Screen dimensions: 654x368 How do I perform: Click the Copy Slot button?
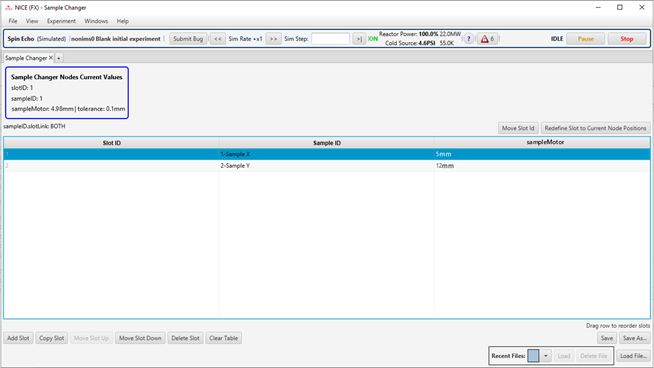pos(52,338)
